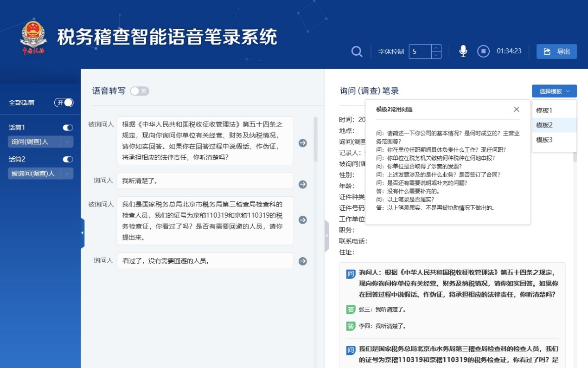Screen dimensions: 588x368
Task: Click the 联系电话 field label
Action: click(x=353, y=241)
